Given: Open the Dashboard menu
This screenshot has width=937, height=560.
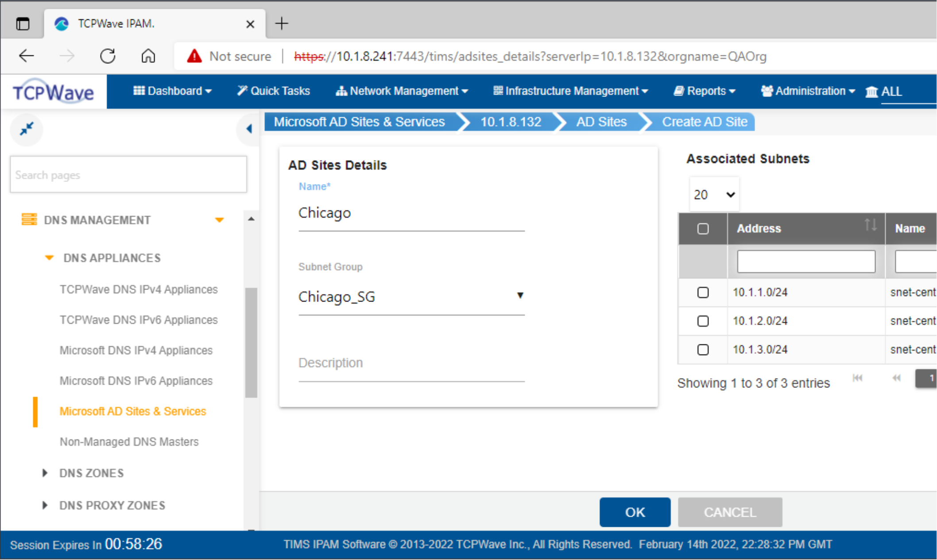Looking at the screenshot, I should click(x=172, y=91).
